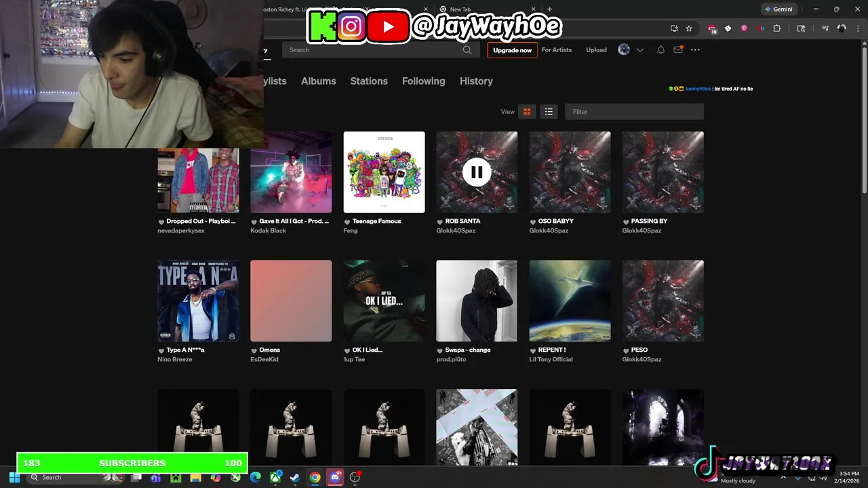The image size is (868, 488).
Task: Open the Teenage Famous cover artwork
Action: click(384, 172)
